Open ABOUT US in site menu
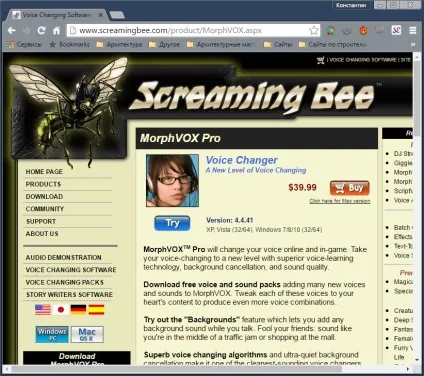The width and height of the screenshot is (424, 376). click(42, 234)
